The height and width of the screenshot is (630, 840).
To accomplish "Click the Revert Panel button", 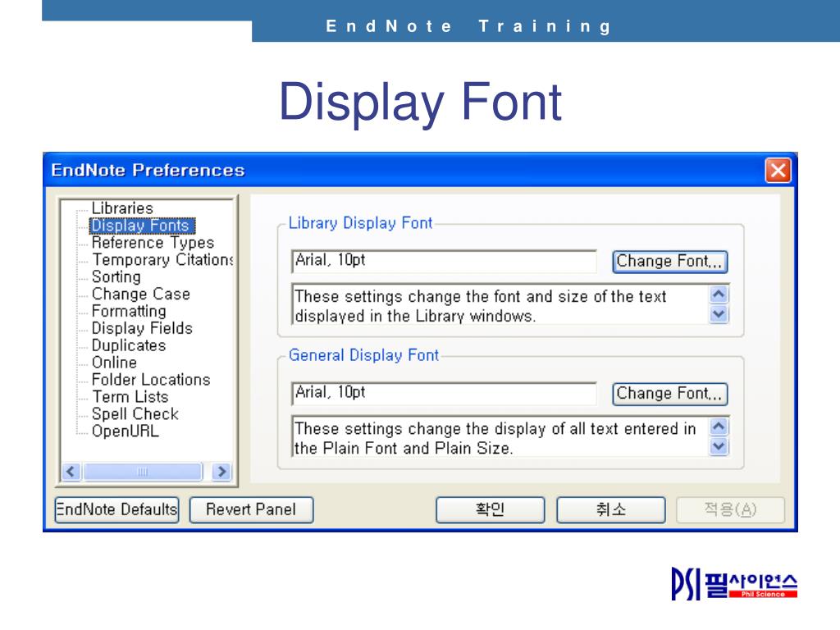I will point(251,509).
